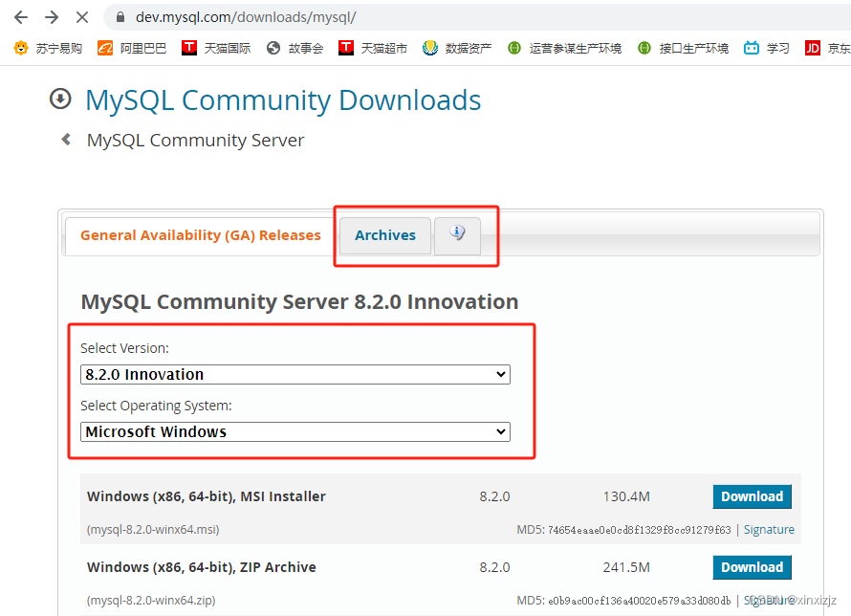Go forward with the browser forward arrow
The height and width of the screenshot is (616, 851).
click(52, 17)
